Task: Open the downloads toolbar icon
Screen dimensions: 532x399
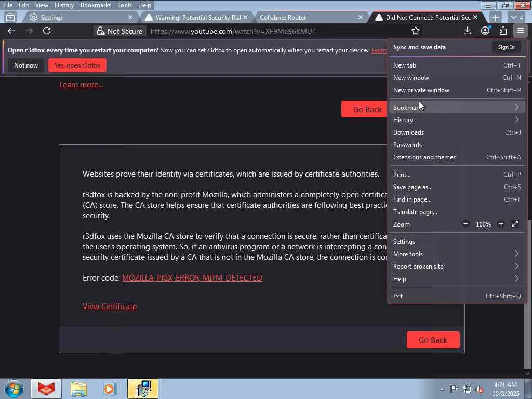Action: 467,31
